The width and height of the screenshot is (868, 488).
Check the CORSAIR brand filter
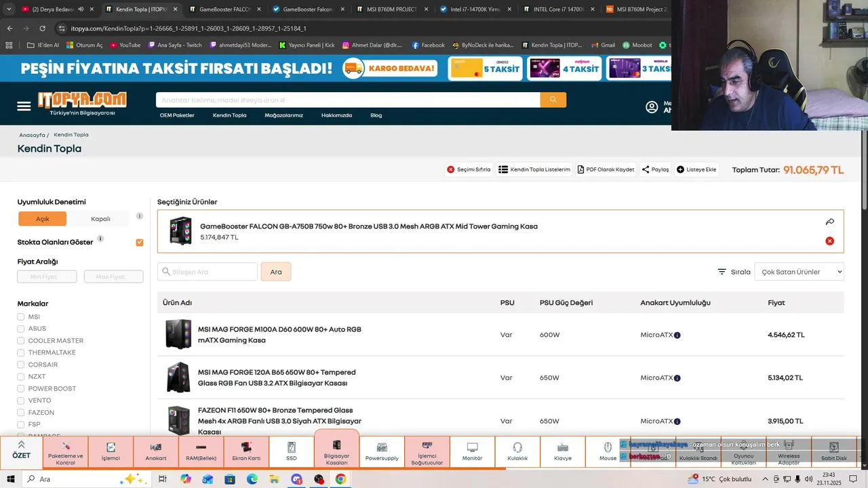pyautogui.click(x=21, y=365)
